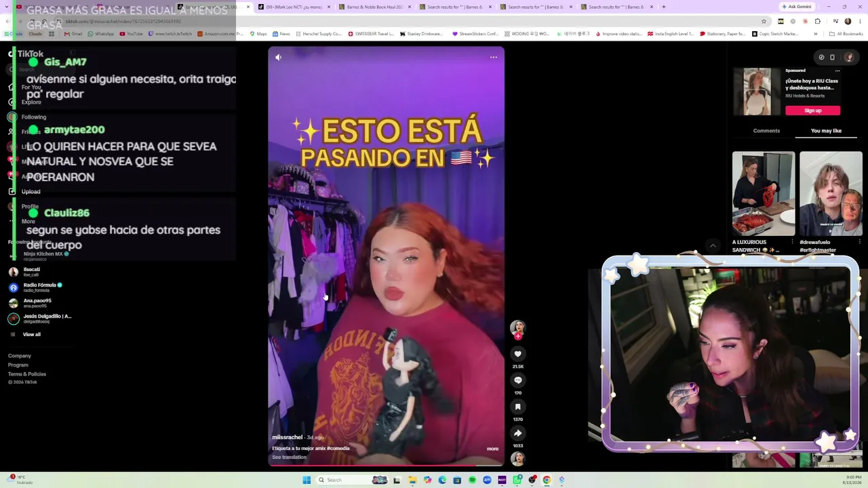The image size is (868, 488).
Task: Mute the TikTok video sound
Action: (x=278, y=58)
